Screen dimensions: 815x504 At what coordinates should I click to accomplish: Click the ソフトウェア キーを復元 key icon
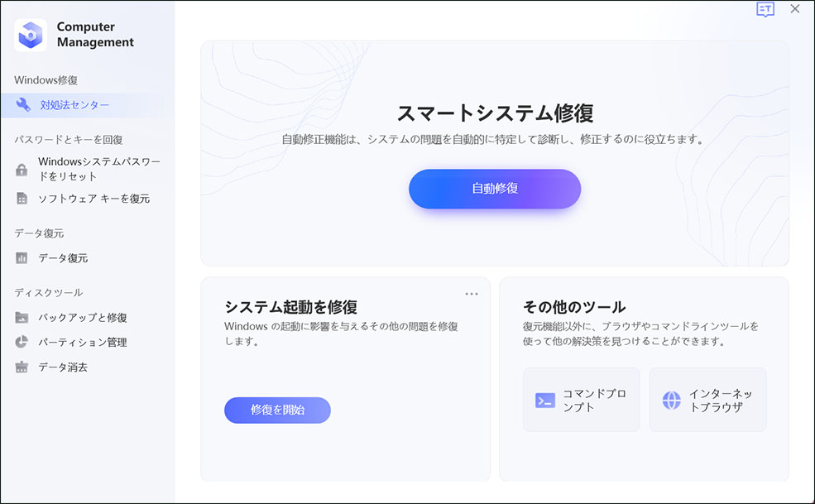point(22,199)
